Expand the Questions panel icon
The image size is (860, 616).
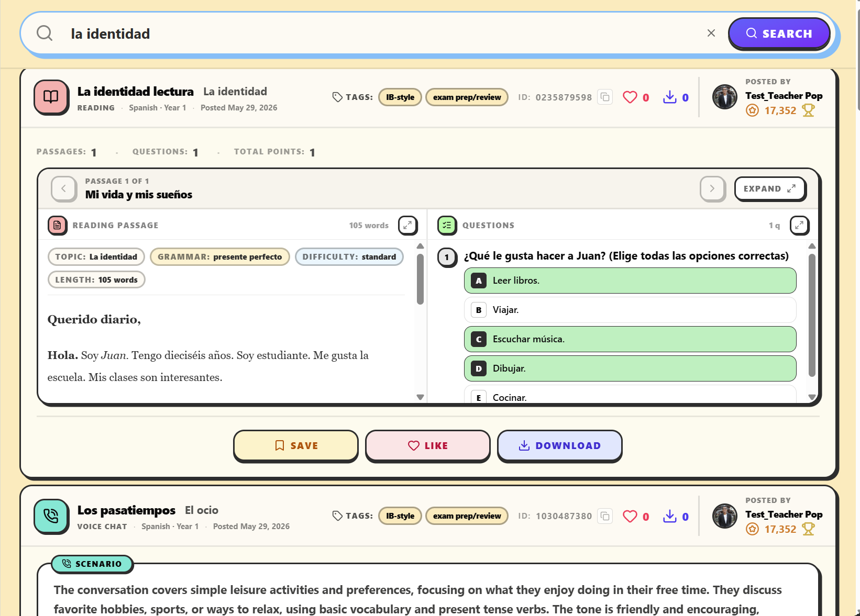click(799, 226)
